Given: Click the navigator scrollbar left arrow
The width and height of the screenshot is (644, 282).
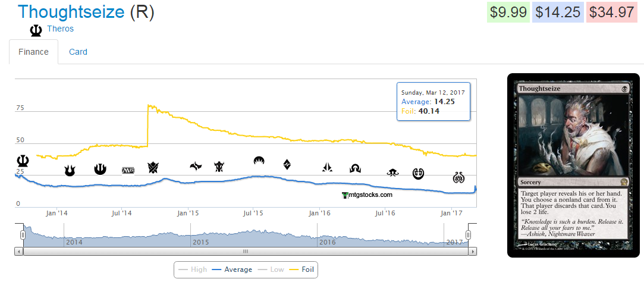Looking at the screenshot, I should point(19,251).
